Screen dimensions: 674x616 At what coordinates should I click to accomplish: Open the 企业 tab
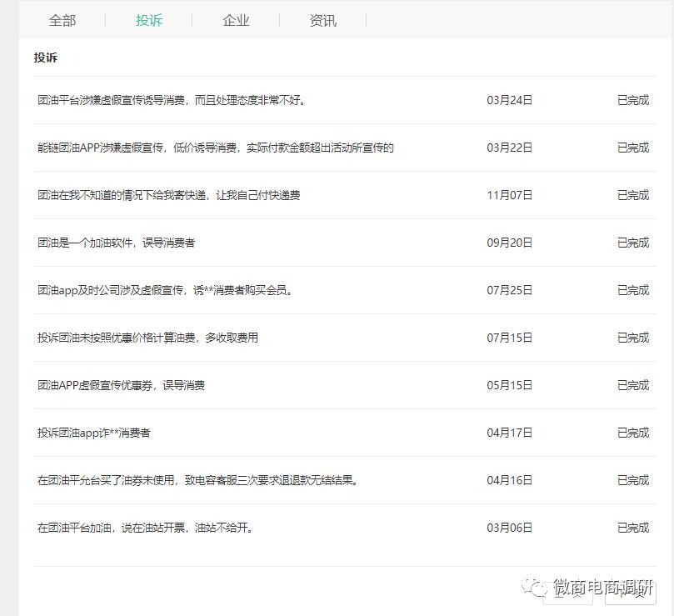coord(236,20)
